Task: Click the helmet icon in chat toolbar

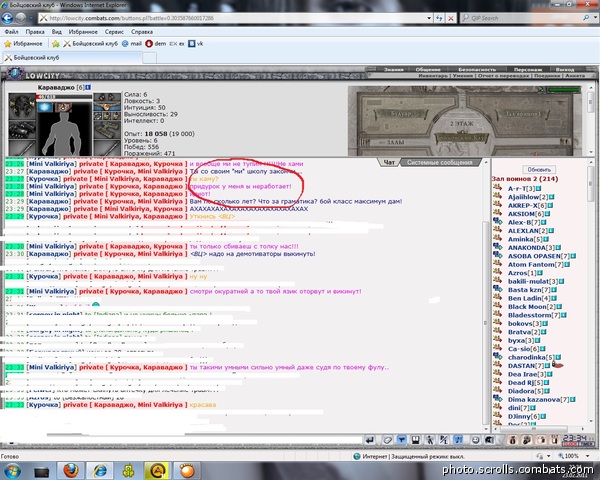Action: (489, 440)
